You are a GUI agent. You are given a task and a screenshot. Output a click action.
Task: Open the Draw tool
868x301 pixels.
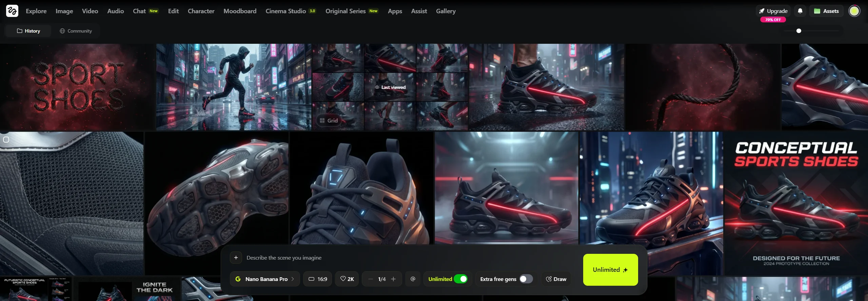[x=556, y=279]
